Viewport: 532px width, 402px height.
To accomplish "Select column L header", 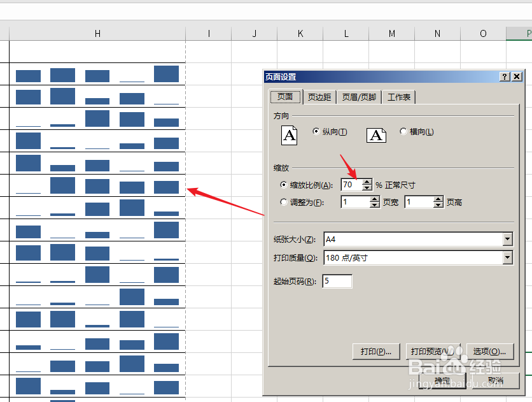I will tap(346, 34).
